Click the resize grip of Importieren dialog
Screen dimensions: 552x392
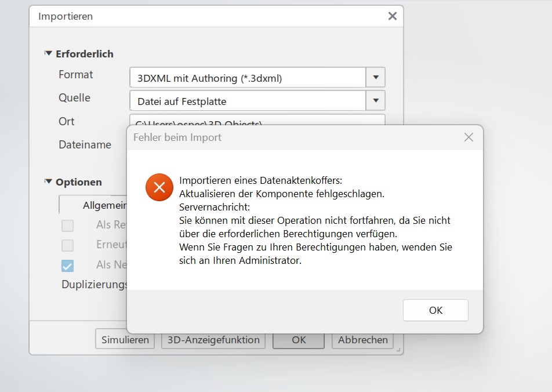coord(398,350)
